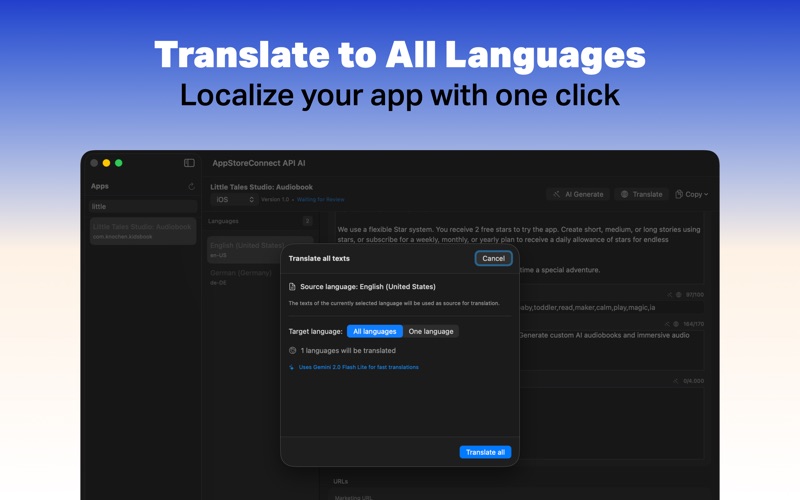Click the Languages count badge 2
Screen dimensions: 800x500
307,221
